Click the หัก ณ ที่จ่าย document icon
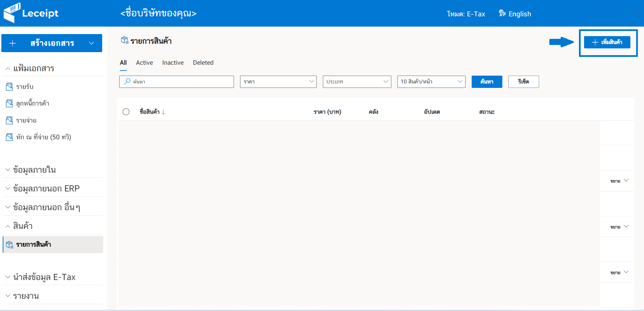The width and height of the screenshot is (644, 311). [x=10, y=137]
